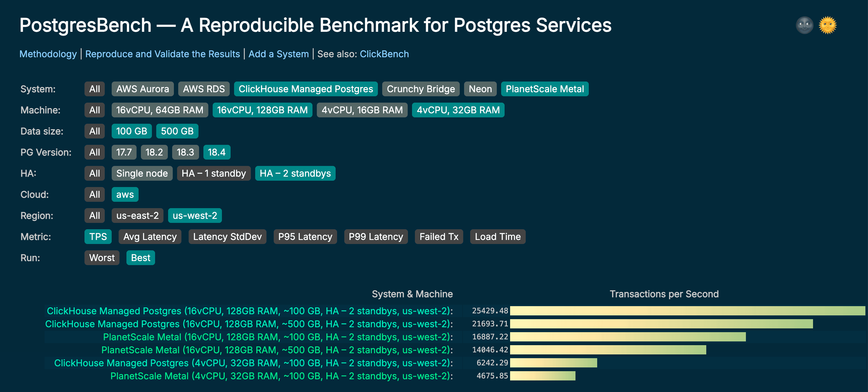Click the 16887.22 TPS bar
This screenshot has height=392, width=868.
[x=628, y=337]
